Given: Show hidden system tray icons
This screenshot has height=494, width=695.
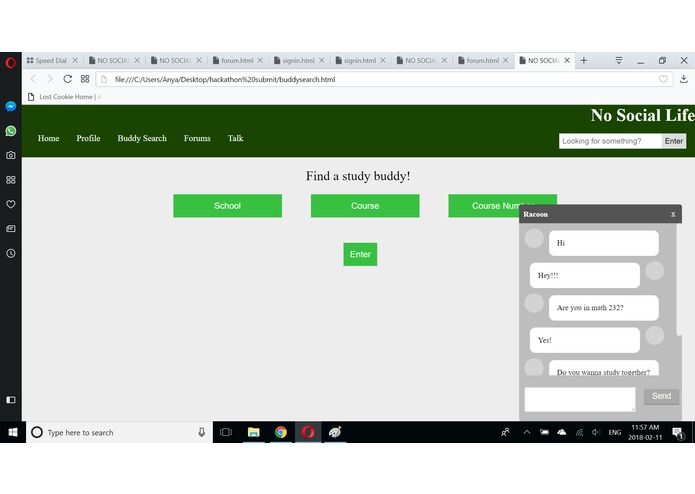Looking at the screenshot, I should [527, 432].
